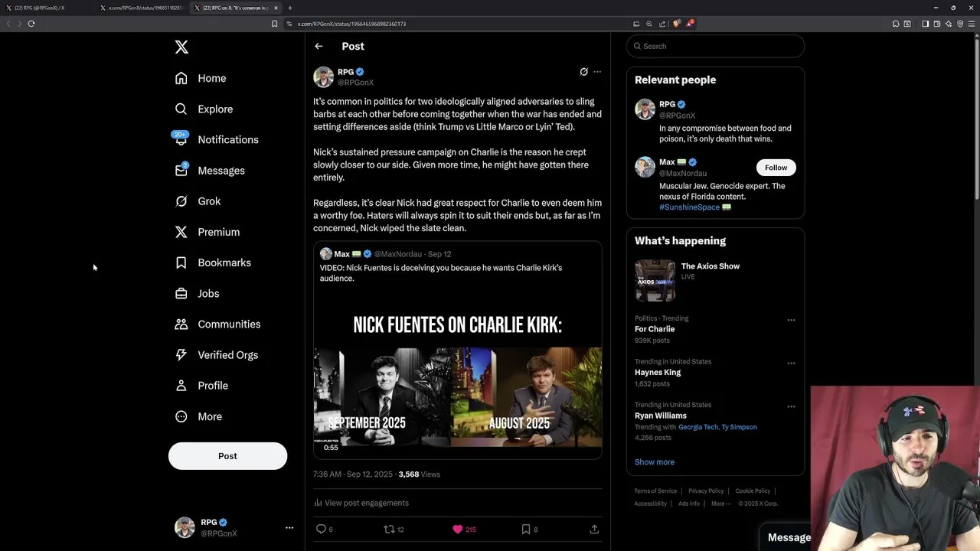Click the repost icon with 12 count
Image resolution: width=980 pixels, height=551 pixels.
coord(389,529)
